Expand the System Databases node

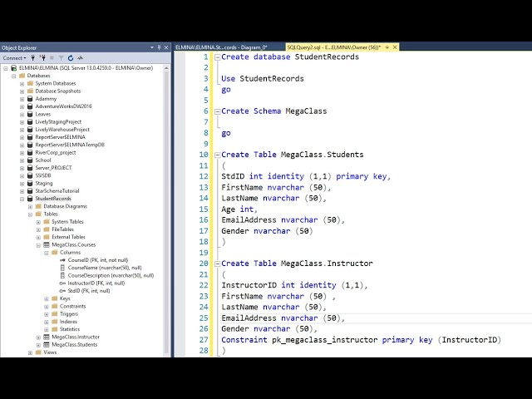coord(22,83)
